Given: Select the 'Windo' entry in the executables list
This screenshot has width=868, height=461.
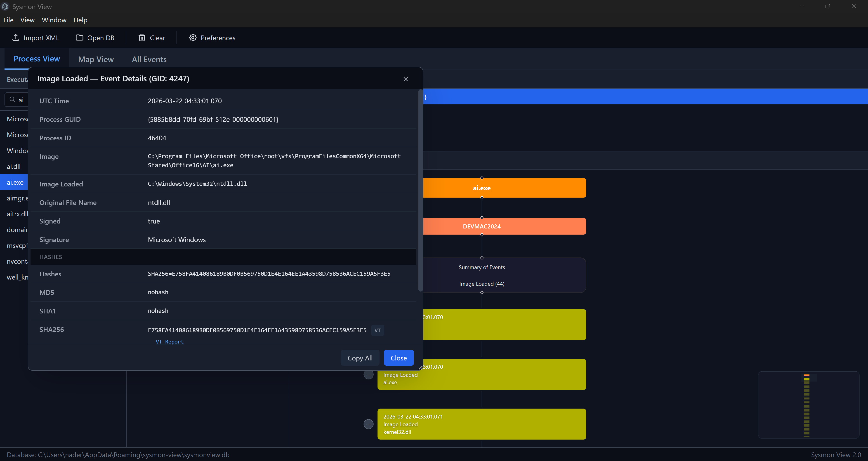Looking at the screenshot, I should click(x=14, y=150).
